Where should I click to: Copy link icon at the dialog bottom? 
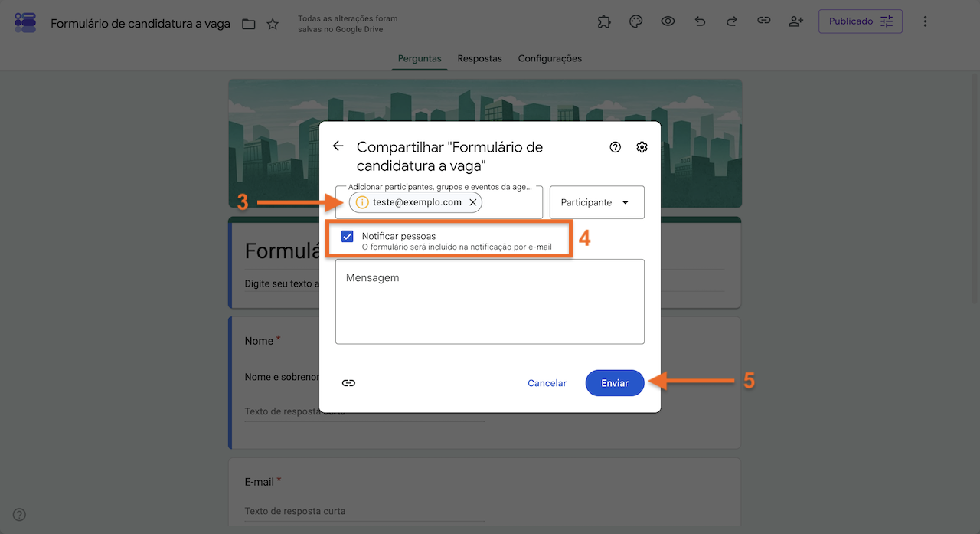[x=348, y=383]
